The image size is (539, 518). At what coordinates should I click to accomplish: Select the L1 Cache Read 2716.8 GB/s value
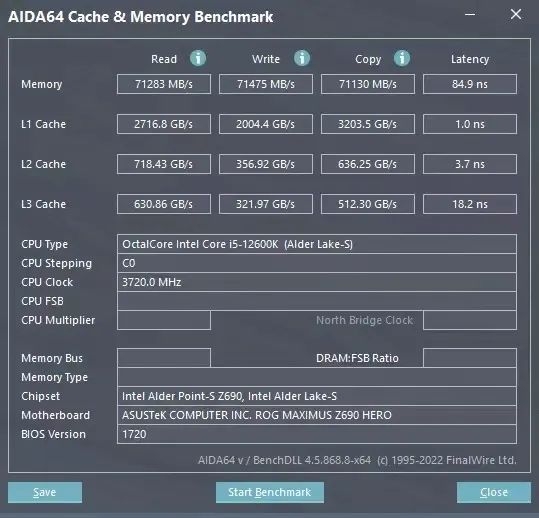click(x=164, y=124)
